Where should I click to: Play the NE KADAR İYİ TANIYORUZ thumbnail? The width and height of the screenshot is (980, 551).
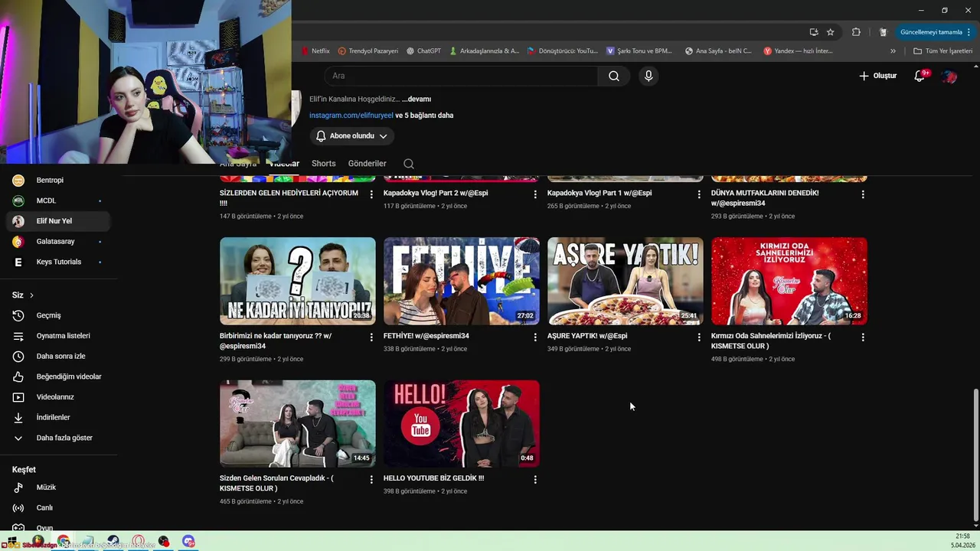pos(298,281)
